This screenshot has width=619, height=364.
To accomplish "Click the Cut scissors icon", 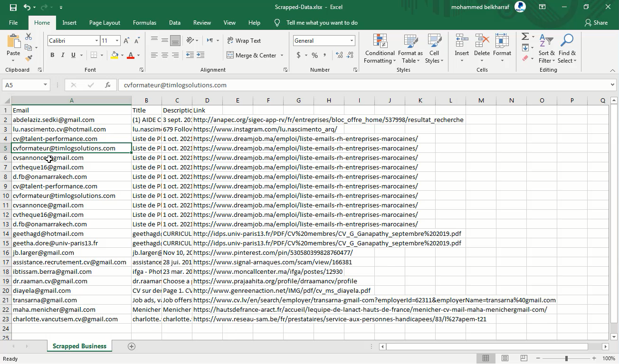I will coord(29,37).
